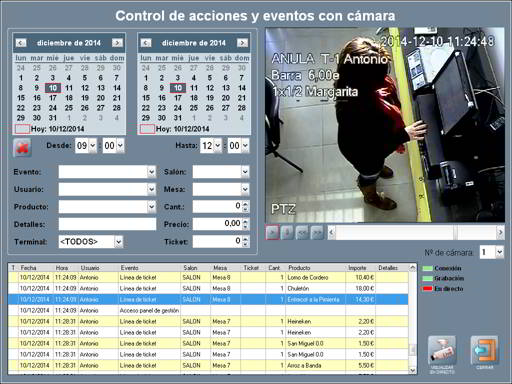
Task: Click the red clear-filters icon beside Desde
Action: (x=22, y=148)
